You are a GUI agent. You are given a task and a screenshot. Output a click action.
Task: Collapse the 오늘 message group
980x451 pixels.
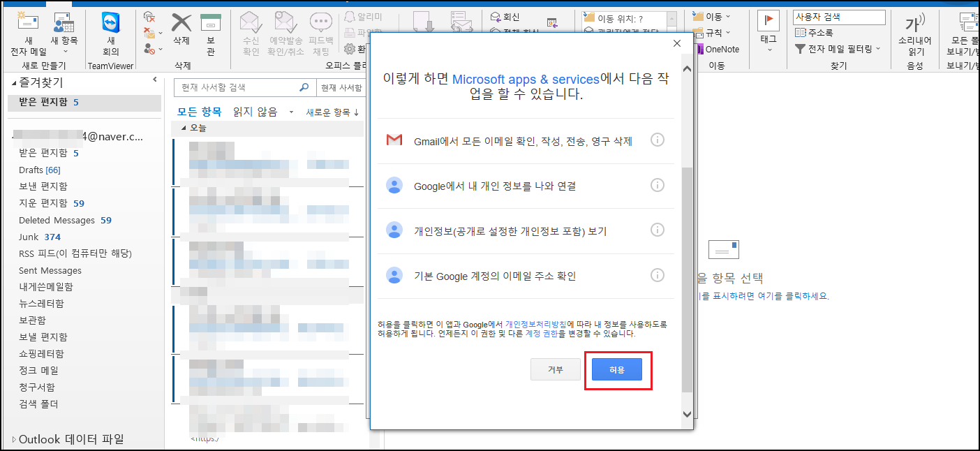[x=184, y=128]
